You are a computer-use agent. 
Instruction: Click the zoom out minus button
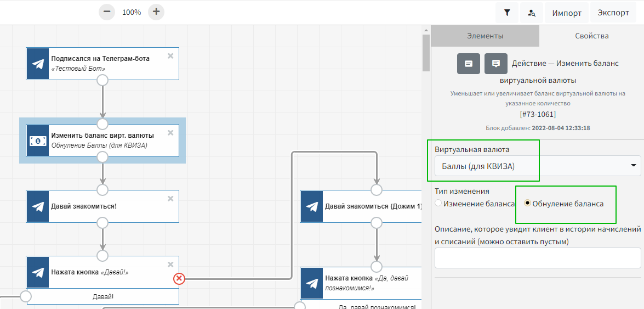[x=107, y=12]
